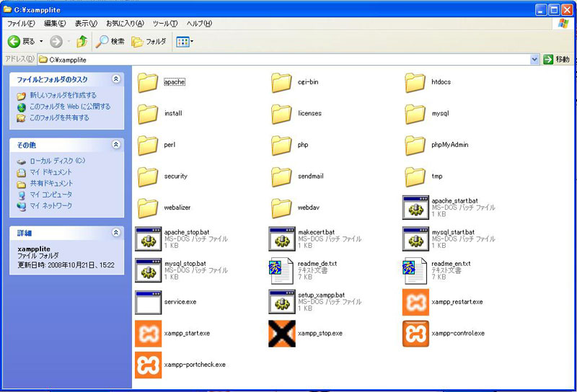Select apache_stop.bat batch file icon
This screenshot has height=392, width=577.
click(x=149, y=239)
